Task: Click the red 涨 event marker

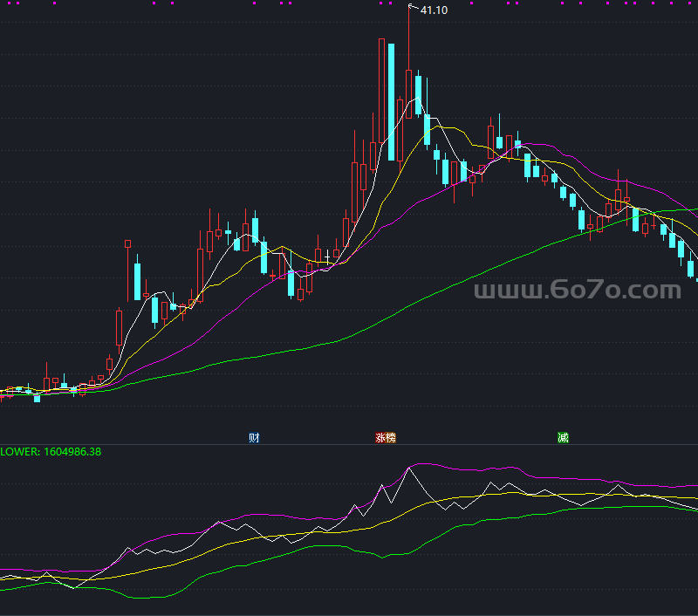Action: click(380, 437)
